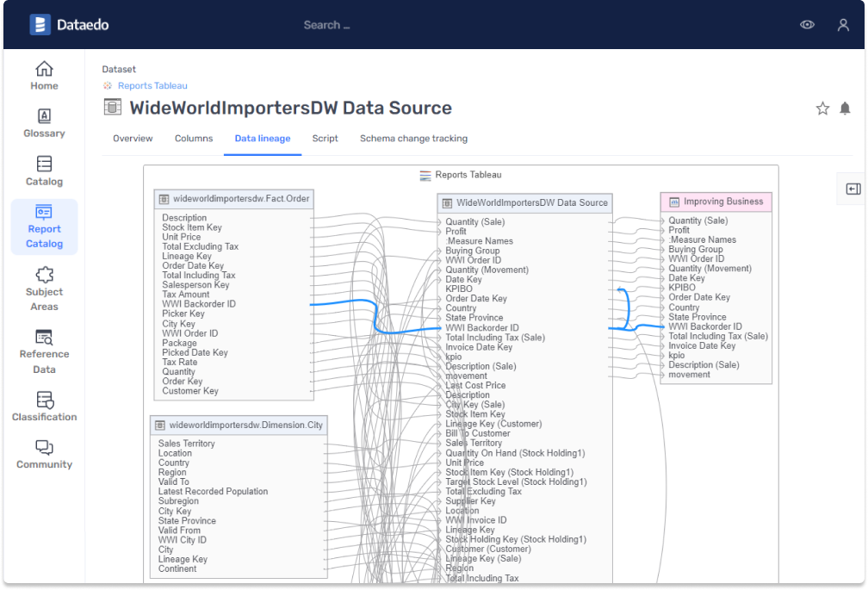Open Subject Areas from sidebar
This screenshot has width=868, height=590.
(x=44, y=289)
